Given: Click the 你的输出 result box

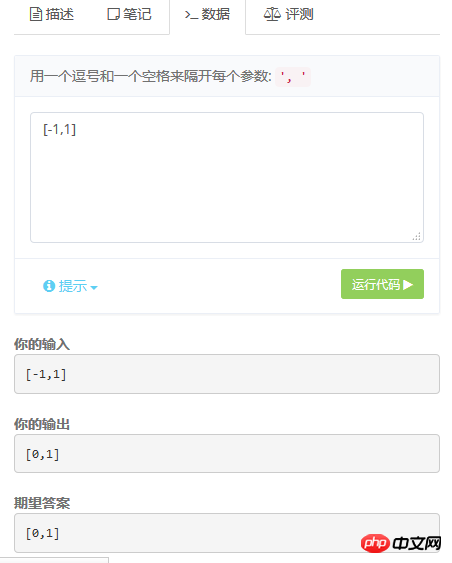Looking at the screenshot, I should pos(227,453).
